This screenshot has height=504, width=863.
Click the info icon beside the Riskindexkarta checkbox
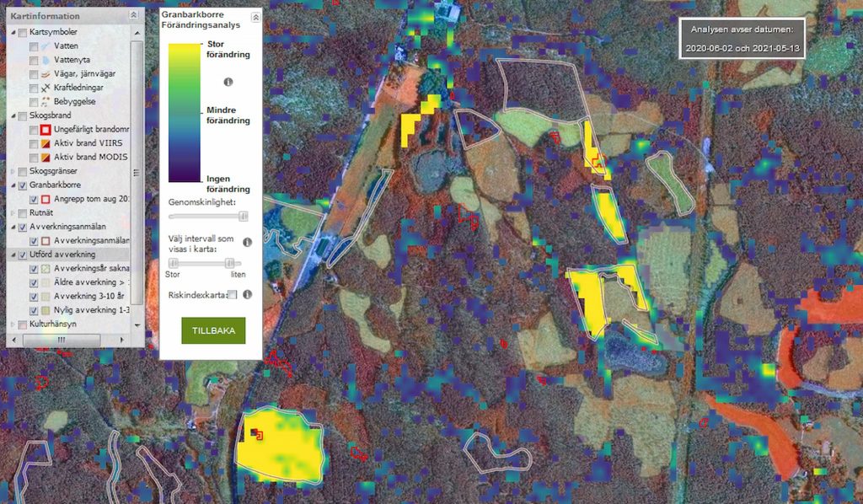click(248, 294)
